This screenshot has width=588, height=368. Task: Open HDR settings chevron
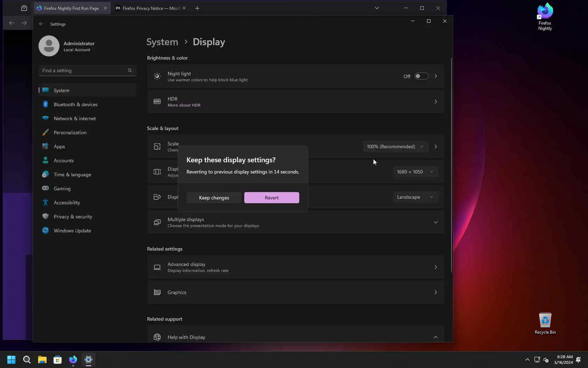[436, 102]
